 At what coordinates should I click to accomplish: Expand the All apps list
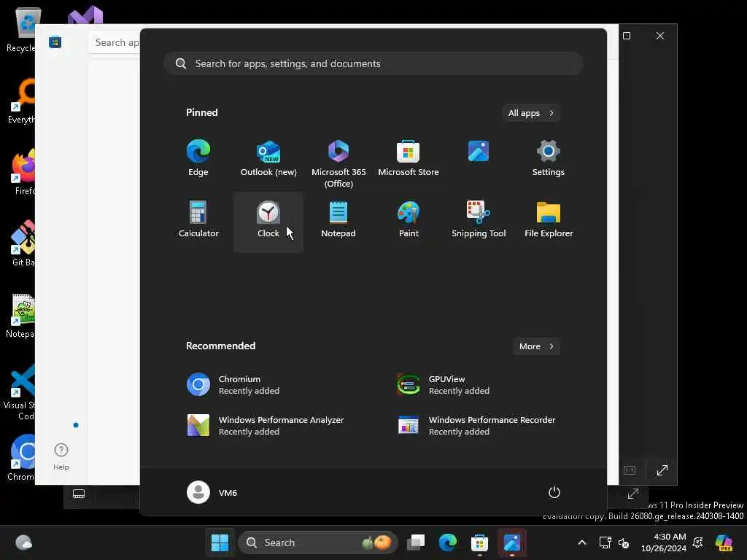[x=531, y=113]
